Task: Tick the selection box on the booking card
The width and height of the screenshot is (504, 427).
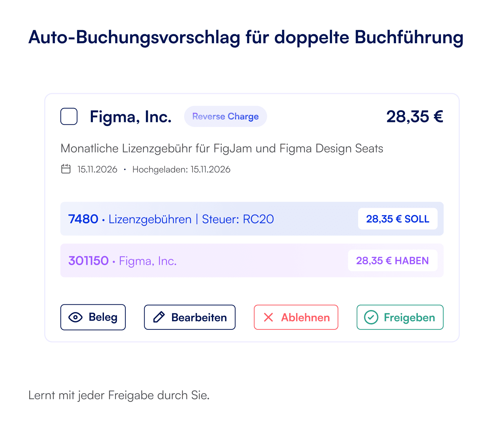Action: click(x=68, y=116)
